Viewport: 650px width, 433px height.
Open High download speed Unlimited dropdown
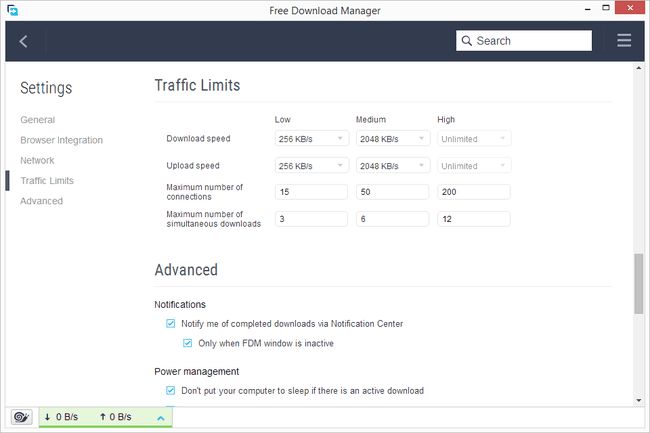[x=474, y=138]
